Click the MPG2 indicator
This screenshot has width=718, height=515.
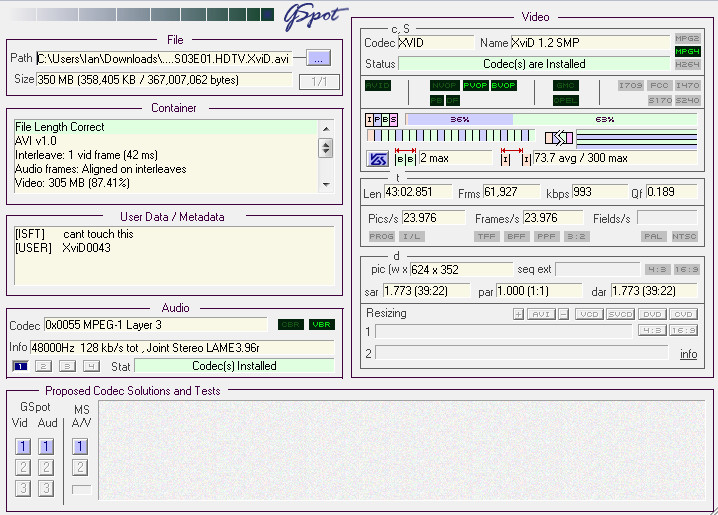tap(687, 38)
